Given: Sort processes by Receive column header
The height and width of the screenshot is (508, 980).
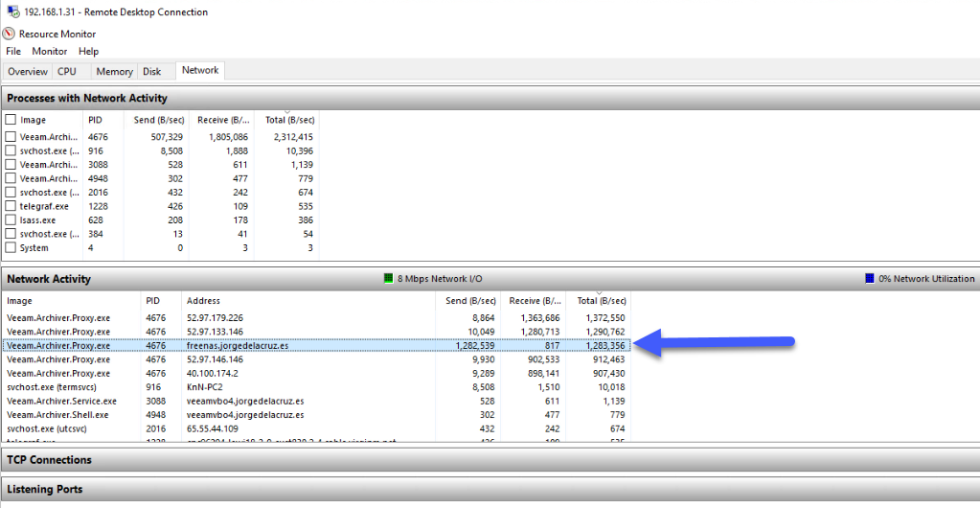Looking at the screenshot, I should (x=222, y=120).
